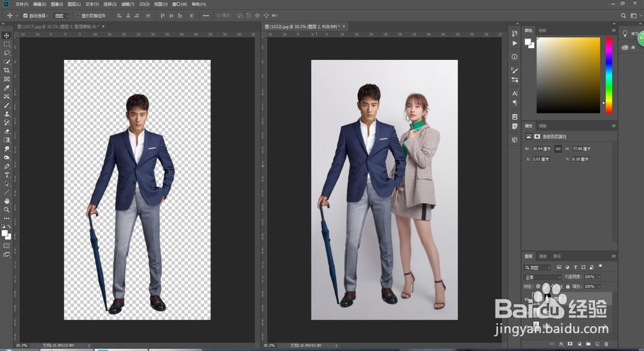Open the Character panel icon (A|)
Viewport: 644px width, 351px height.
point(515,94)
